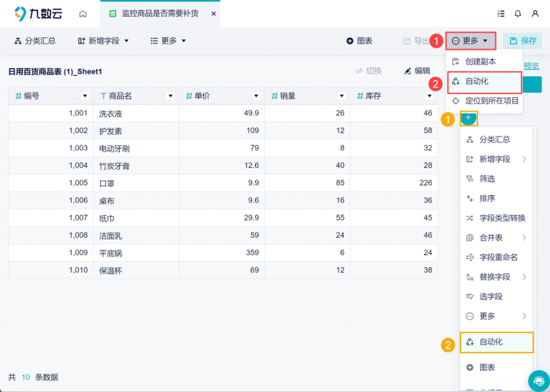The width and height of the screenshot is (550, 392).
Task: Click the home icon tab
Action: click(83, 13)
